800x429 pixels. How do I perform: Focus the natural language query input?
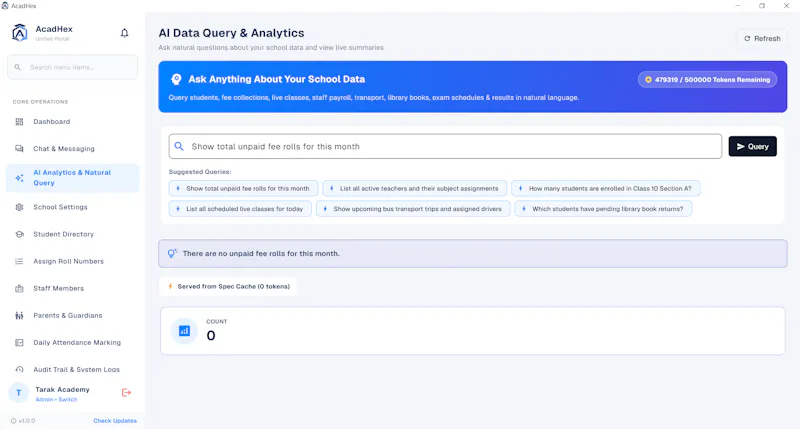pos(445,146)
